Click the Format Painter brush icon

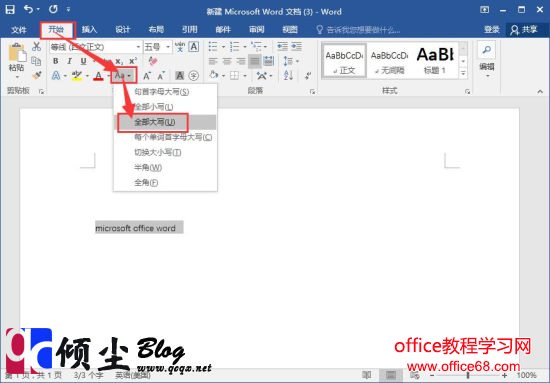36,75
